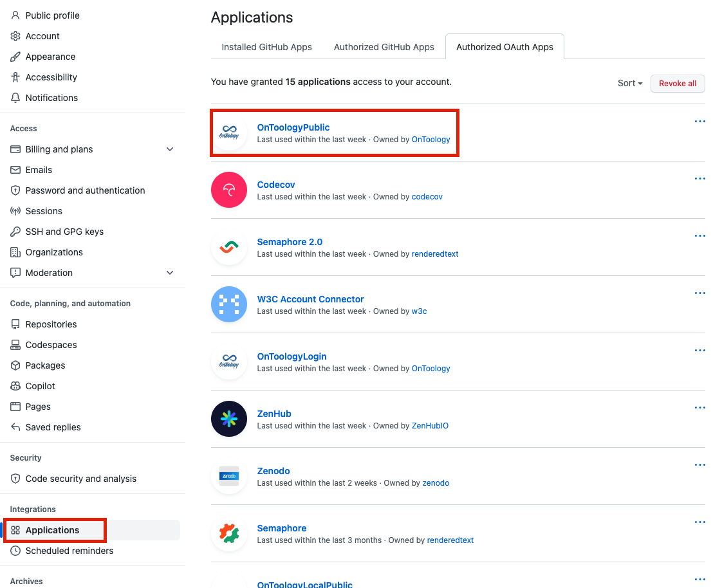This screenshot has height=588, width=722.
Task: Click the Semaphore gear logo
Action: pos(229,533)
